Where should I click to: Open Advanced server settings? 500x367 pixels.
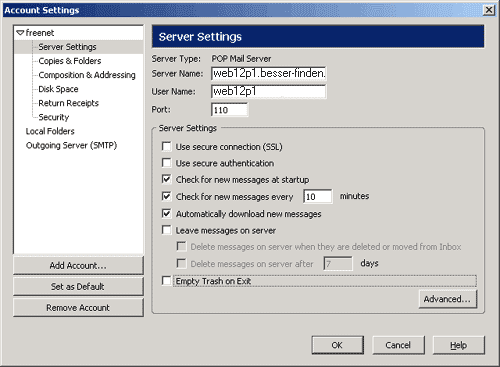(448, 299)
